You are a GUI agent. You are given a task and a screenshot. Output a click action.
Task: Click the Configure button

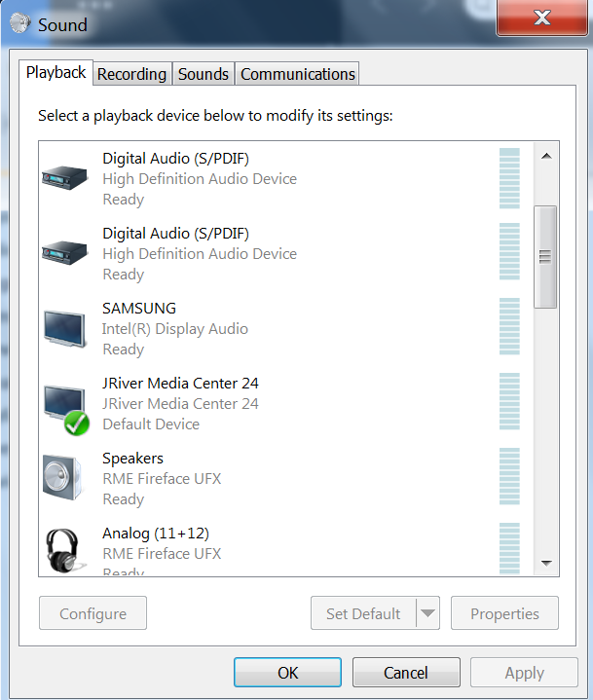(93, 613)
